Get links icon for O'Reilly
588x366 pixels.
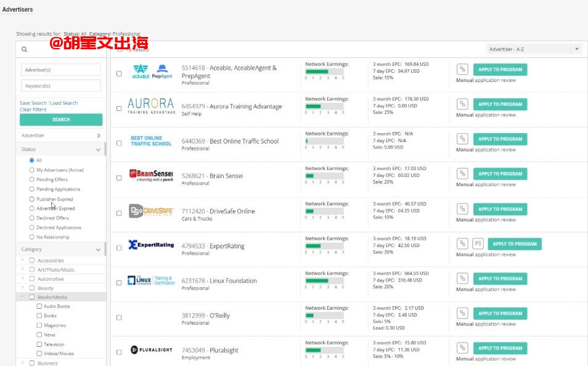pyautogui.click(x=462, y=313)
